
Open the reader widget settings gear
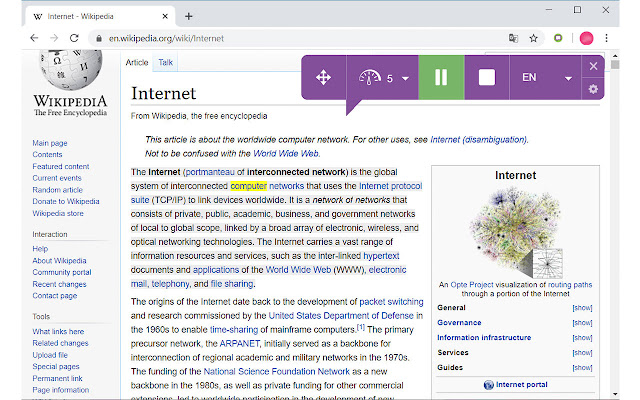point(593,89)
